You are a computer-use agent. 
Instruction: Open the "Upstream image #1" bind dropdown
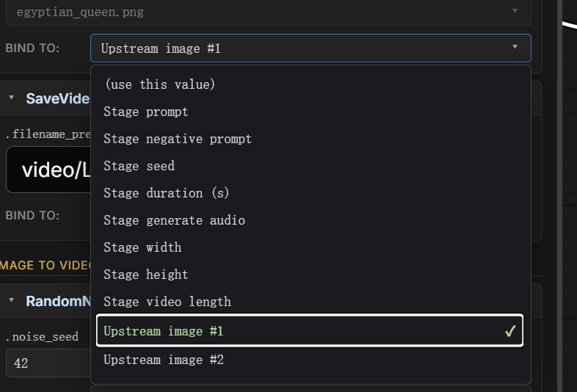[x=311, y=48]
